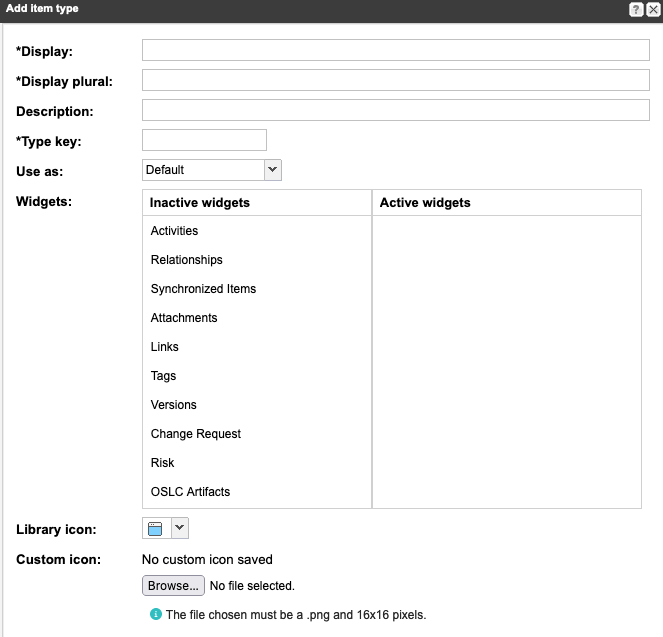Click the Links widget in list

click(x=165, y=347)
